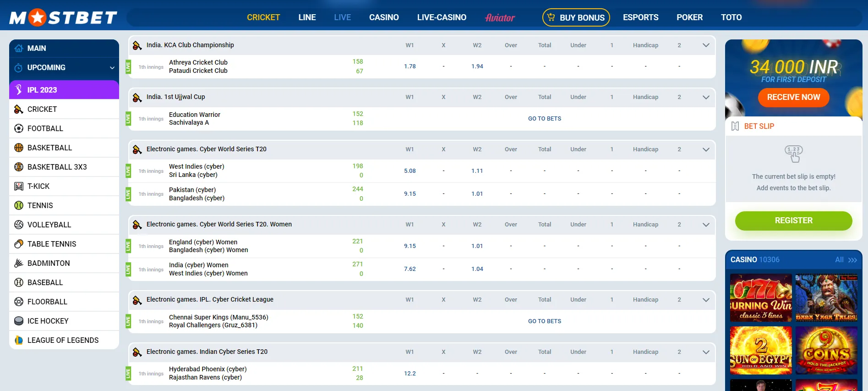This screenshot has width=868, height=391.
Task: Click the IPL 2023 trophy icon
Action: 19,90
